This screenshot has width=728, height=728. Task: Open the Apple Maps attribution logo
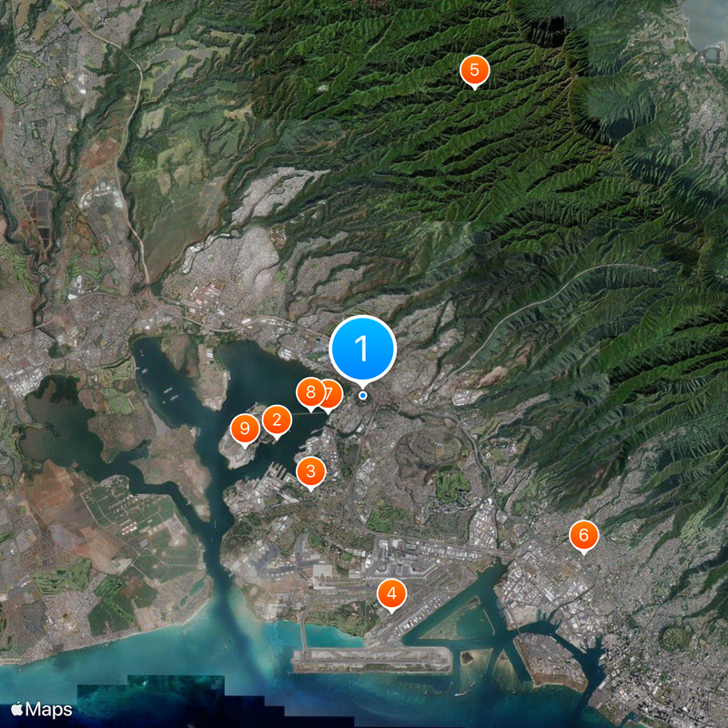point(42,708)
